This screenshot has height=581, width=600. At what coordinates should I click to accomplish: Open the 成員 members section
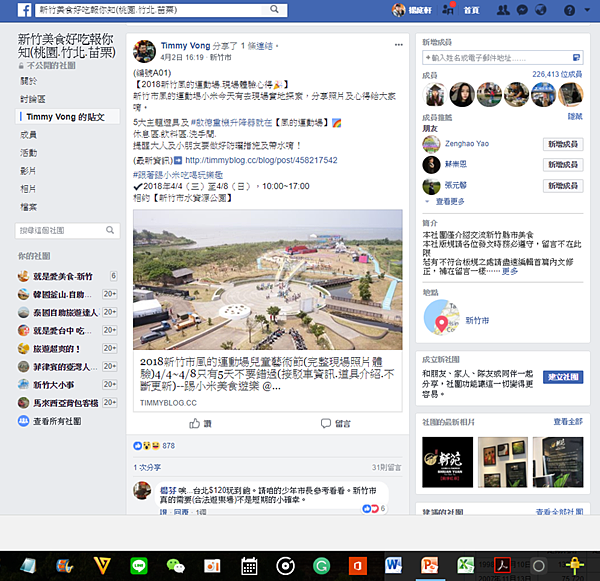point(29,135)
